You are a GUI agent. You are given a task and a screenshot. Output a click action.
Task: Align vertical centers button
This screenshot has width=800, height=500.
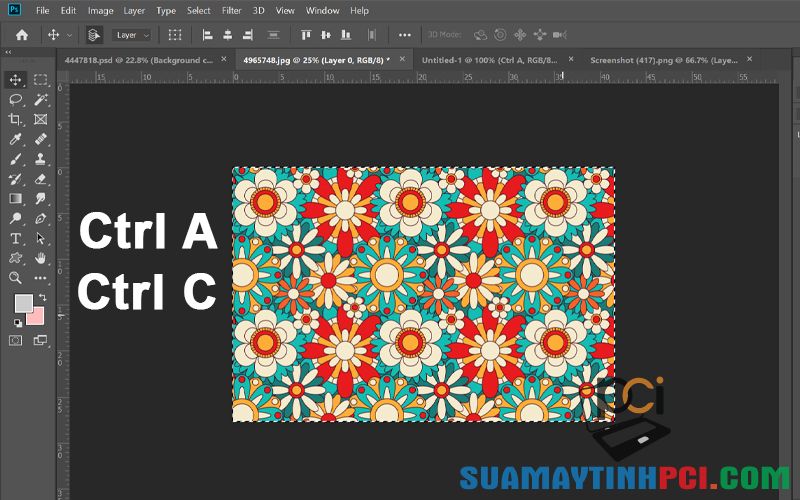[326, 35]
